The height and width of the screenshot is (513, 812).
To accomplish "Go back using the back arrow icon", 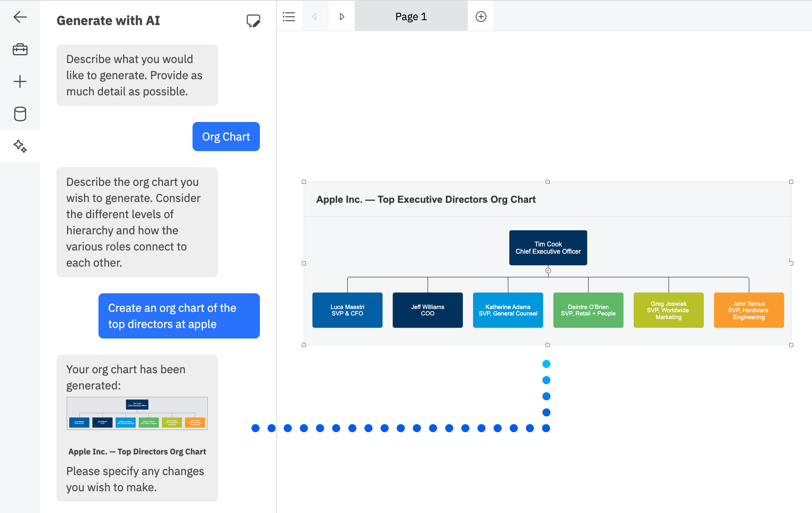I will [x=19, y=17].
